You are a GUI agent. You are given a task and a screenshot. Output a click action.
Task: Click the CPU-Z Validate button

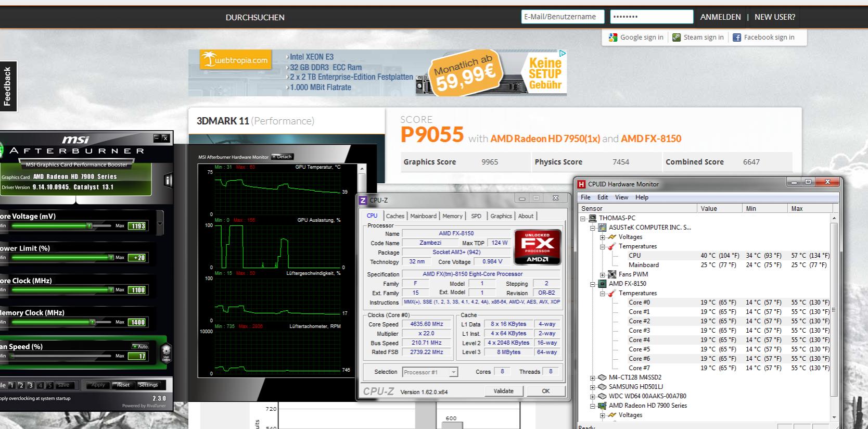click(503, 391)
